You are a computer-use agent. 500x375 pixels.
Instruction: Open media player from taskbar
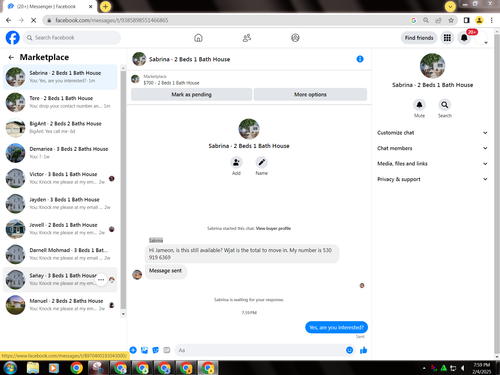click(x=53, y=368)
